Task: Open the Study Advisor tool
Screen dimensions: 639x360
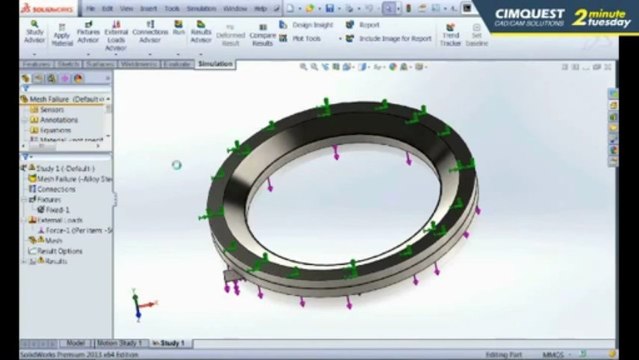Action: [x=35, y=32]
